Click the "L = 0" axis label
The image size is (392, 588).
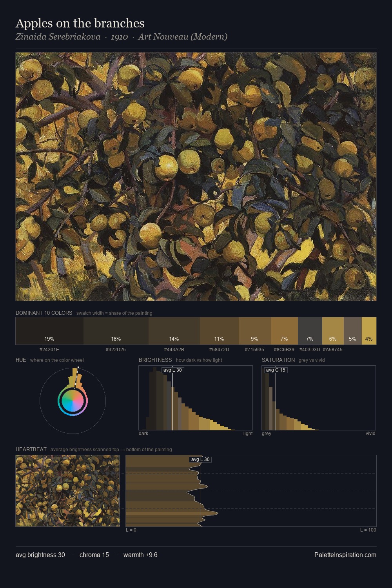pos(131,530)
